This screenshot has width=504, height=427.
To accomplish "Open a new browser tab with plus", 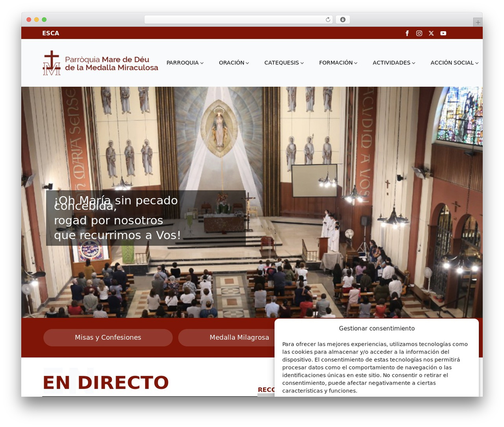I will tap(478, 22).
